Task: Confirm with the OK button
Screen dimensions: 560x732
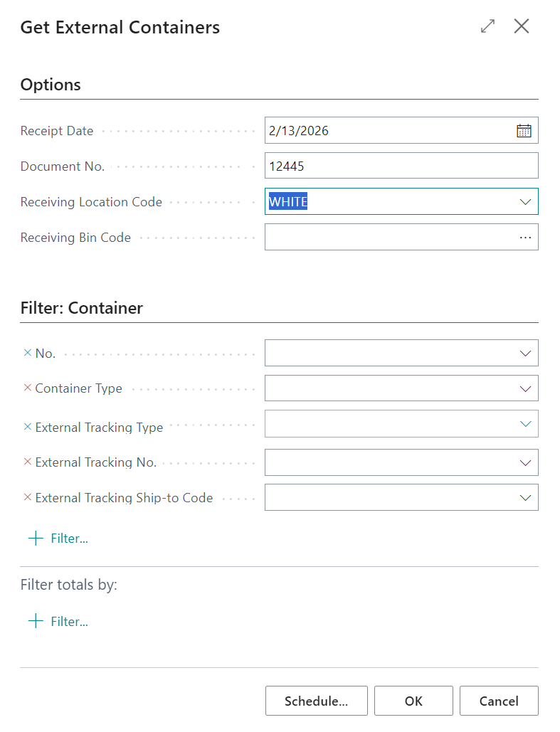Action: (x=413, y=701)
